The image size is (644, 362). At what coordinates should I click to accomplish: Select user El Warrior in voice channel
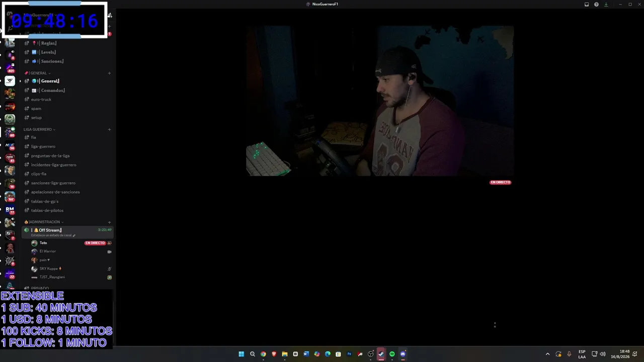(71, 251)
